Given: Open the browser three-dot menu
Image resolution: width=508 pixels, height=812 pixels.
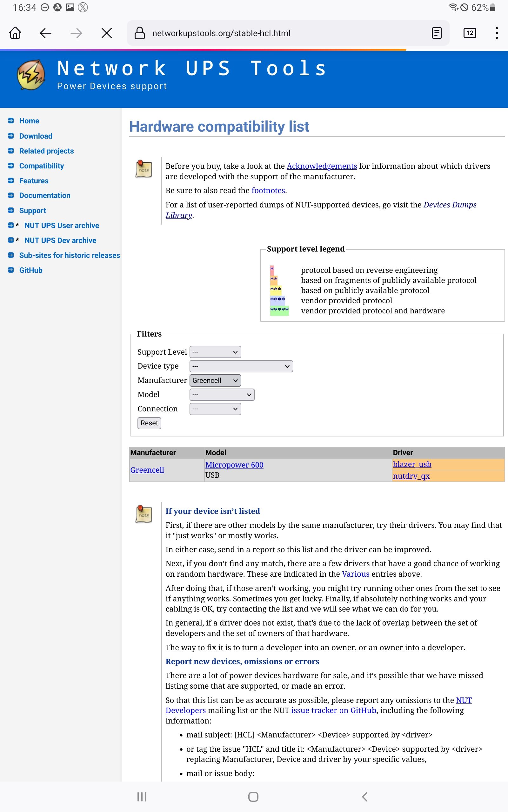Looking at the screenshot, I should click(497, 33).
